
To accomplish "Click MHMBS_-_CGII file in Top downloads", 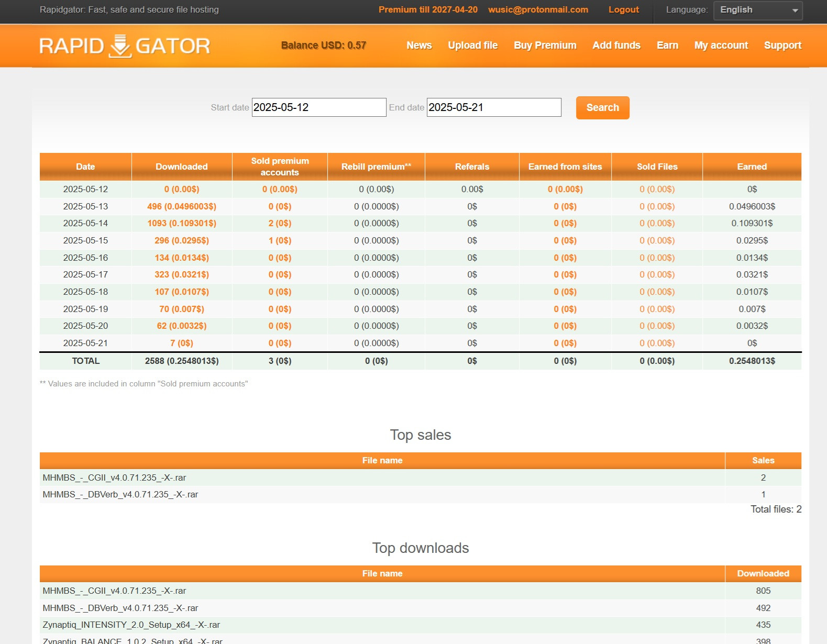I will click(114, 591).
